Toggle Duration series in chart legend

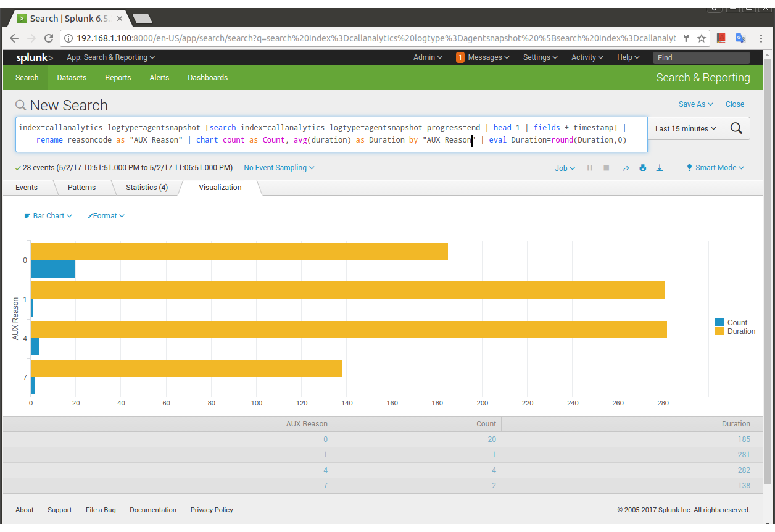click(x=734, y=331)
